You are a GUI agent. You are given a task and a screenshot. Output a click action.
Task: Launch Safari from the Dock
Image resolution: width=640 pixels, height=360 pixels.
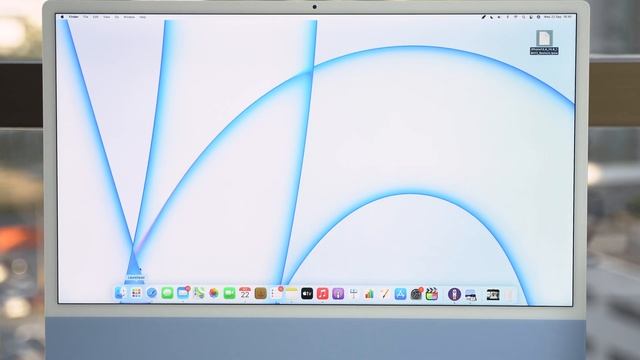[x=152, y=293]
